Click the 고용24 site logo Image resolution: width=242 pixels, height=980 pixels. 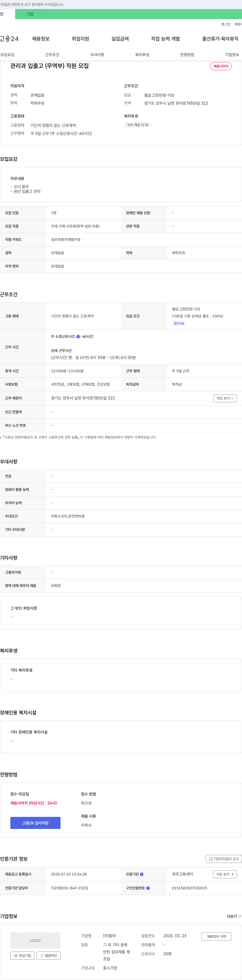[x=9, y=39]
